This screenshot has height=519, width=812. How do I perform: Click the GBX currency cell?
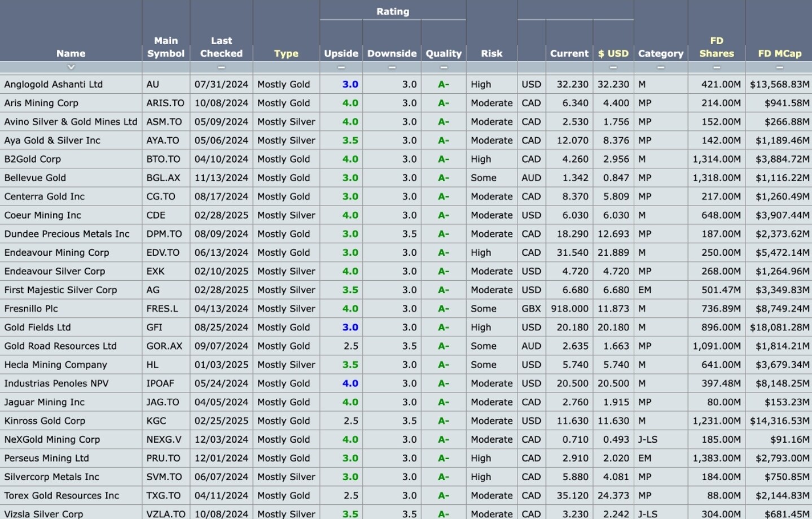[x=531, y=308]
